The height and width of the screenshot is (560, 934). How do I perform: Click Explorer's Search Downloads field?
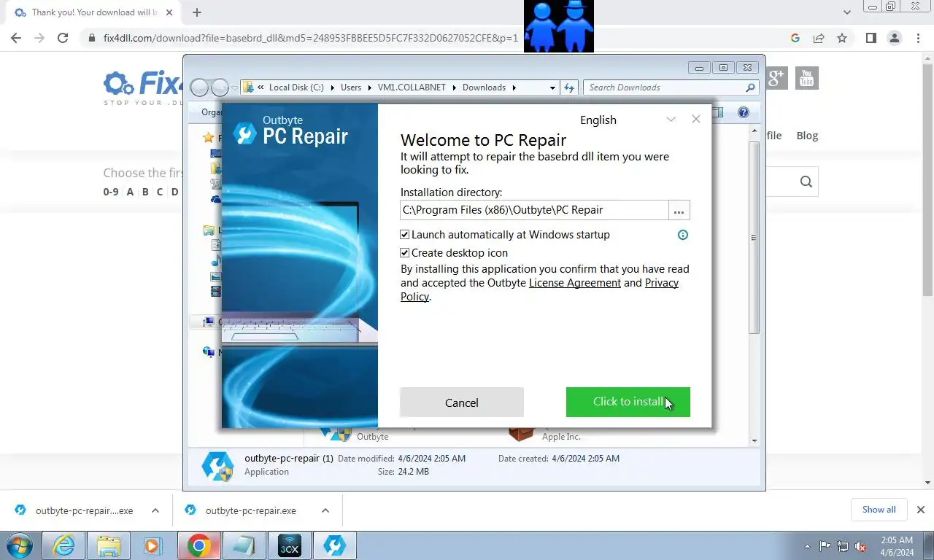click(x=671, y=87)
